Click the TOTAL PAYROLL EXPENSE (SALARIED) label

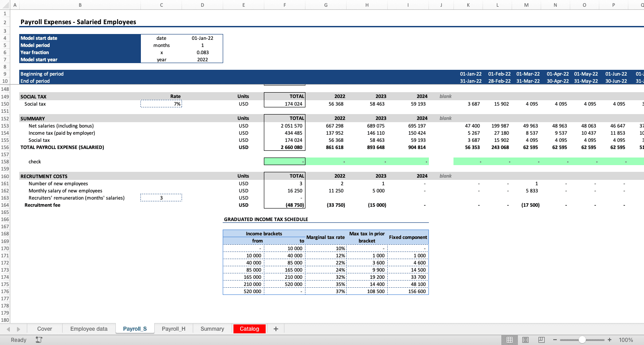pos(62,147)
